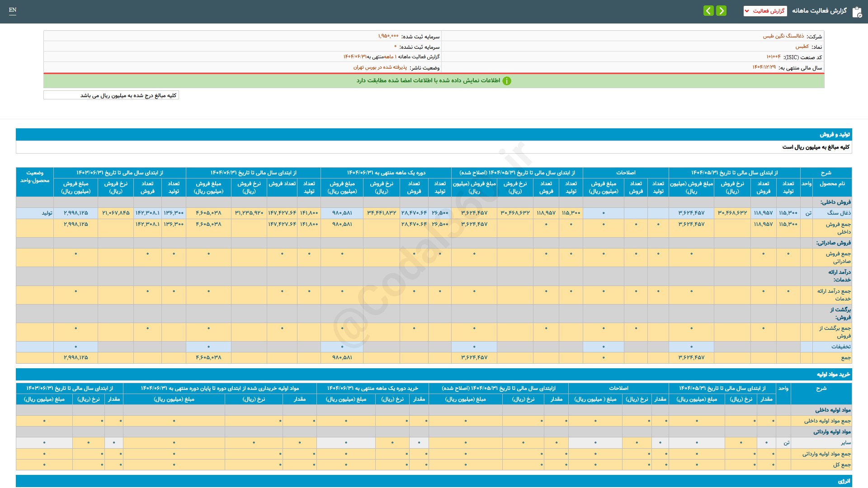The width and height of the screenshot is (868, 488).
Task: Click the تولید و فروش section header
Action: pyautogui.click(x=835, y=135)
